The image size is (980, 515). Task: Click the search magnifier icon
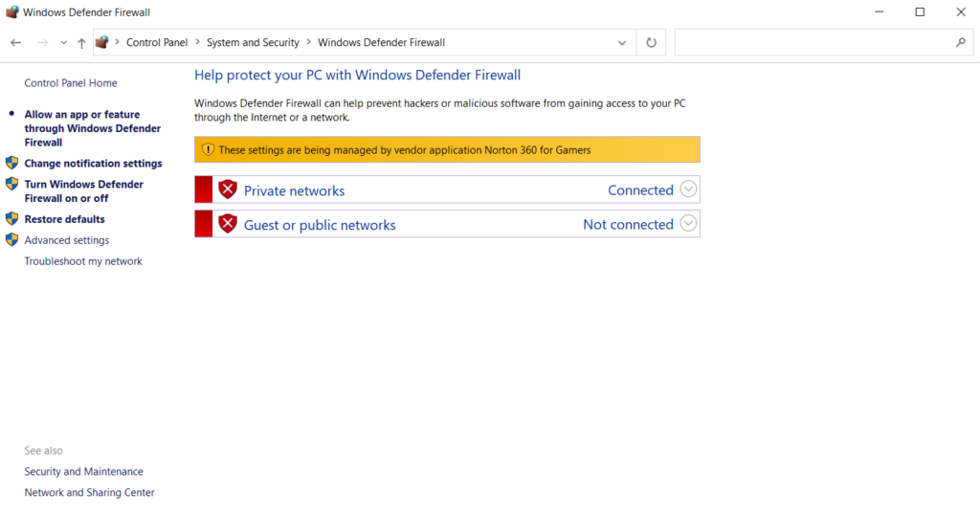961,42
